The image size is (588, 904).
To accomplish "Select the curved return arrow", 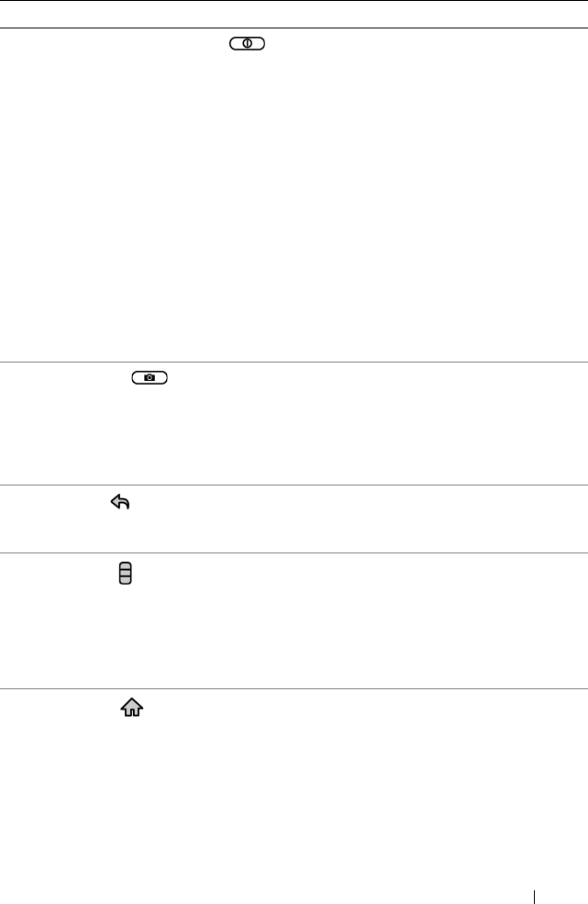I will pyautogui.click(x=120, y=502).
